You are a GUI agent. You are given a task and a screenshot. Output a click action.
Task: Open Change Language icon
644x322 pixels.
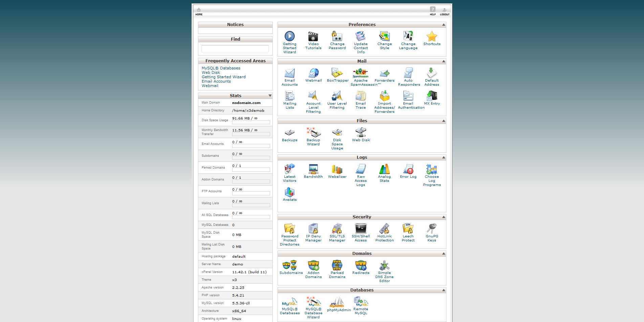408,36
